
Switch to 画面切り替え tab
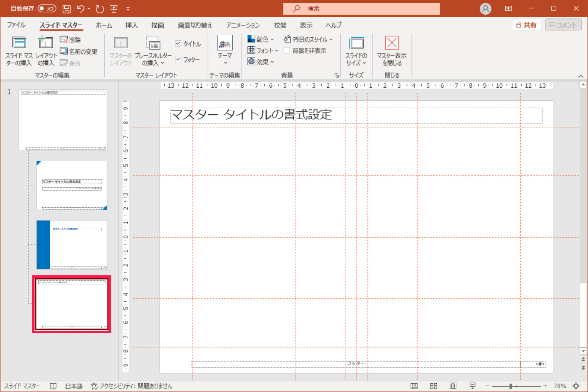coord(195,25)
